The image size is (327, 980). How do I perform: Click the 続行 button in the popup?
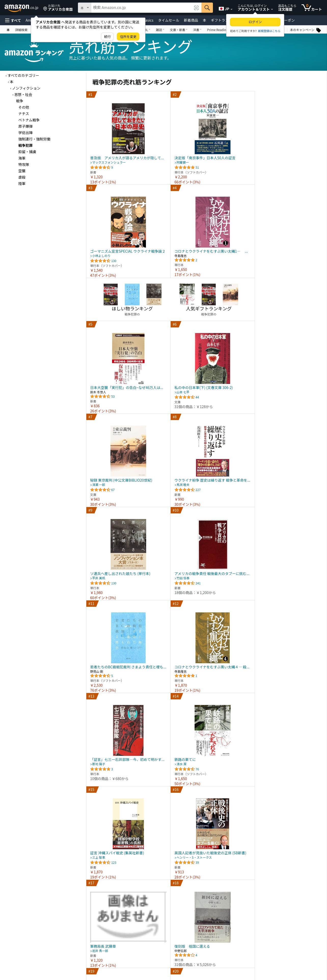click(107, 37)
